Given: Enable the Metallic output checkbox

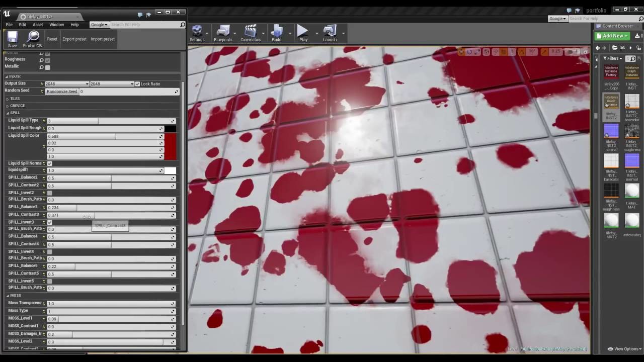Looking at the screenshot, I should pyautogui.click(x=47, y=66).
